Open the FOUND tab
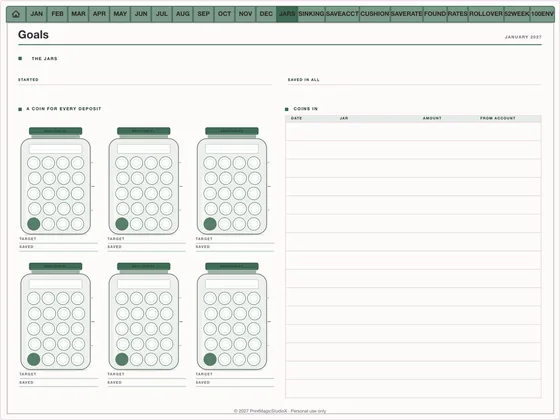This screenshot has height=420, width=560. 435,14
